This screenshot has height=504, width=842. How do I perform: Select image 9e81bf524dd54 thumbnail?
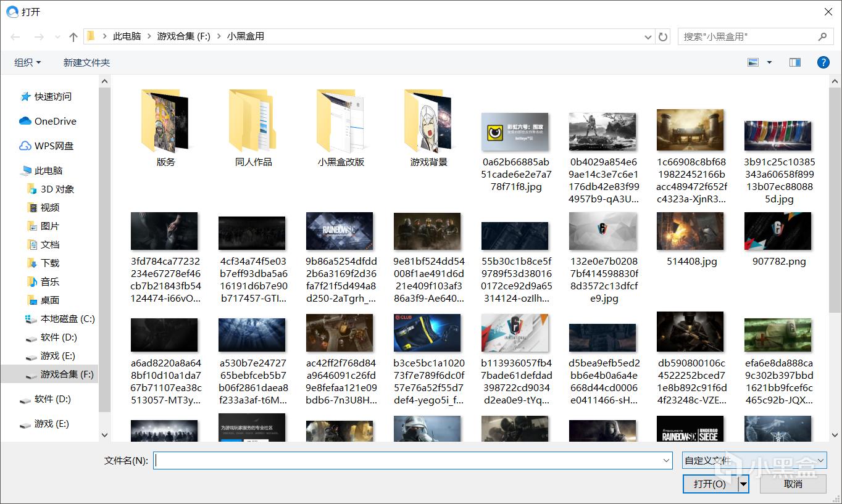click(x=427, y=231)
